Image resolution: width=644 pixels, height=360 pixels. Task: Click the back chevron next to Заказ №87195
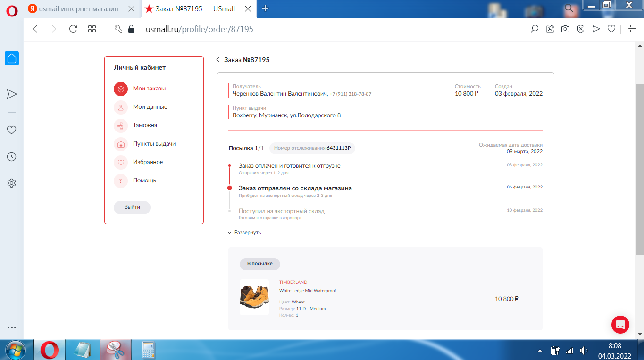click(217, 60)
